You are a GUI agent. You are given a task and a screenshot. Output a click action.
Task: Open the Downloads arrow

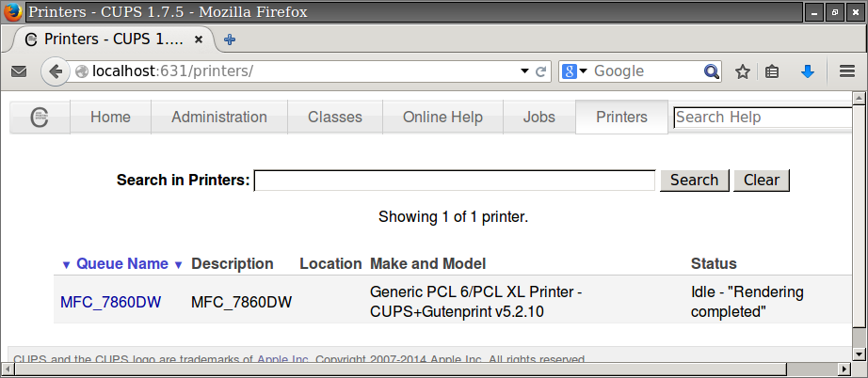click(x=808, y=71)
